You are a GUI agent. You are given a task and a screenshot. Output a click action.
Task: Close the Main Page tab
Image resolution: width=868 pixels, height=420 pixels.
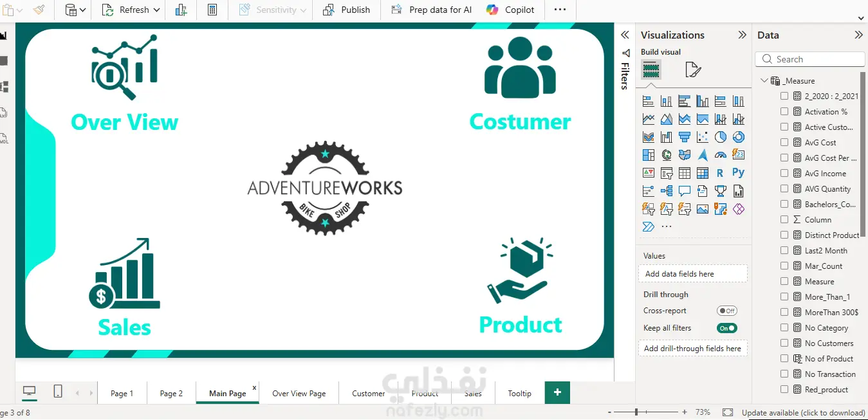point(254,387)
